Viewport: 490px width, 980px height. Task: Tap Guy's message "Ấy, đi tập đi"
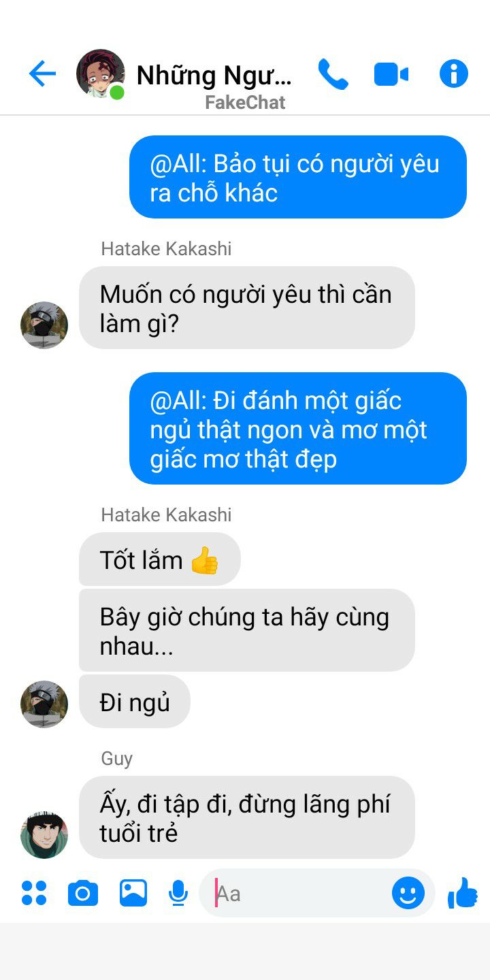[247, 817]
